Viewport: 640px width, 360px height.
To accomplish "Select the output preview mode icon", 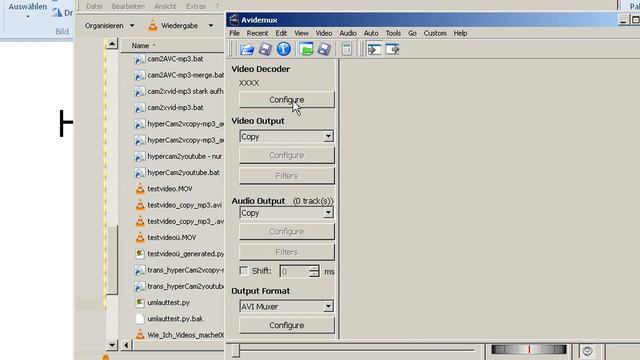I will pyautogui.click(x=392, y=49).
